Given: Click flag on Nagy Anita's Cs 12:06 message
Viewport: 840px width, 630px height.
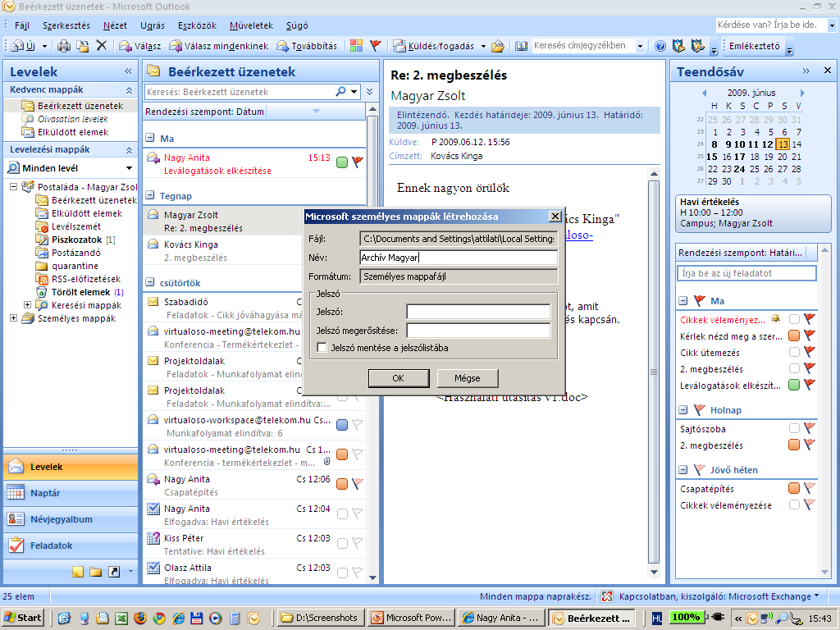Looking at the screenshot, I should pos(358,484).
